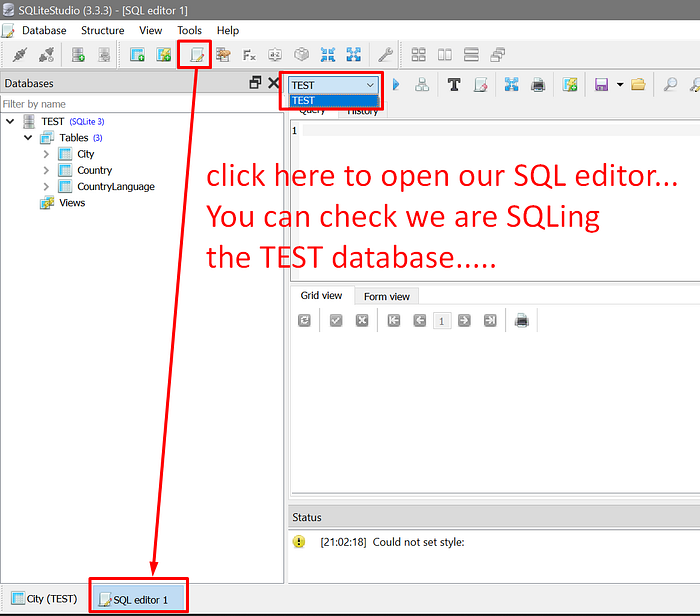Load SQL from file folder icon
Viewport: 700px width, 616px height.
click(638, 84)
